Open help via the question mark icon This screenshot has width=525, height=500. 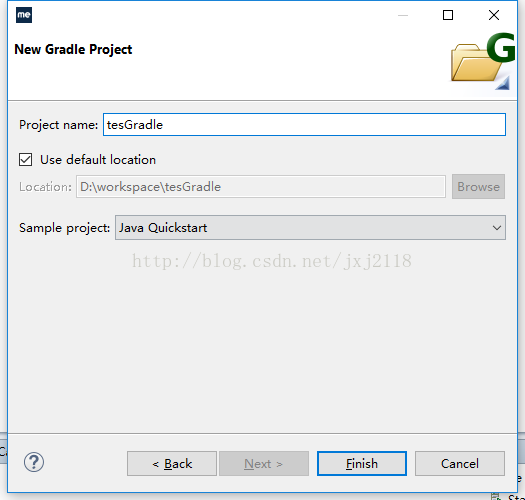pyautogui.click(x=34, y=462)
